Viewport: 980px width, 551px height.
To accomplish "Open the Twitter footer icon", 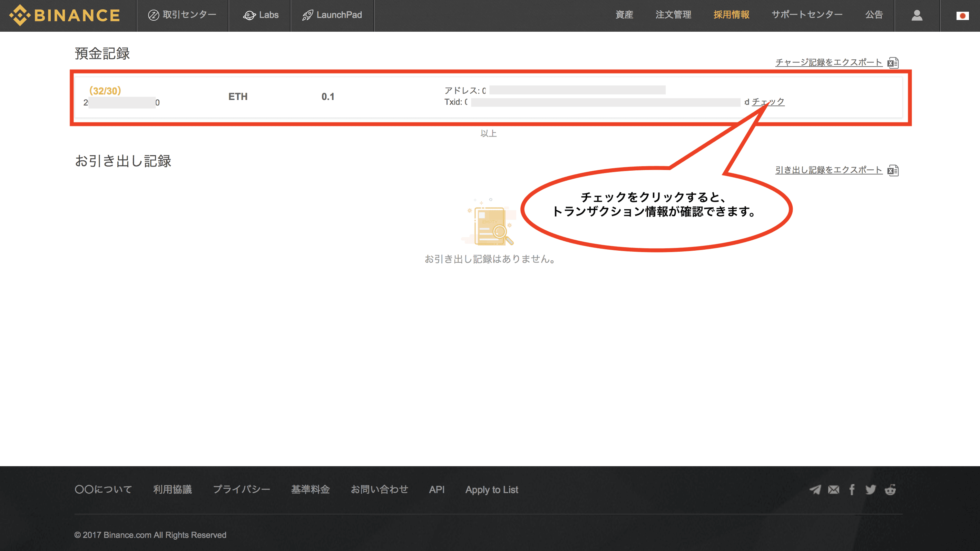I will pos(870,489).
